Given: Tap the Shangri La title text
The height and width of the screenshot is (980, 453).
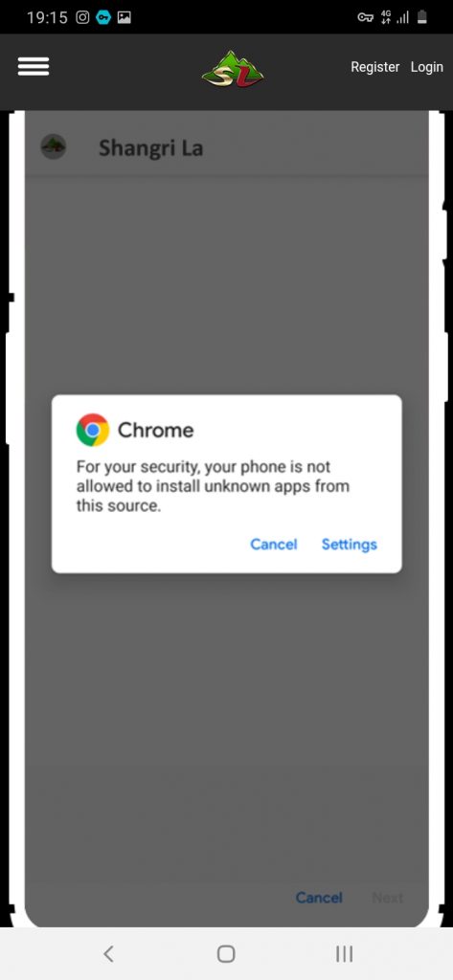Looking at the screenshot, I should pyautogui.click(x=150, y=148).
